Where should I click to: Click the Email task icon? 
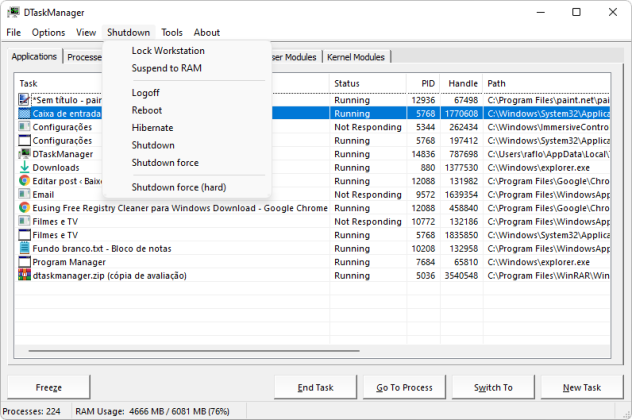click(x=24, y=194)
